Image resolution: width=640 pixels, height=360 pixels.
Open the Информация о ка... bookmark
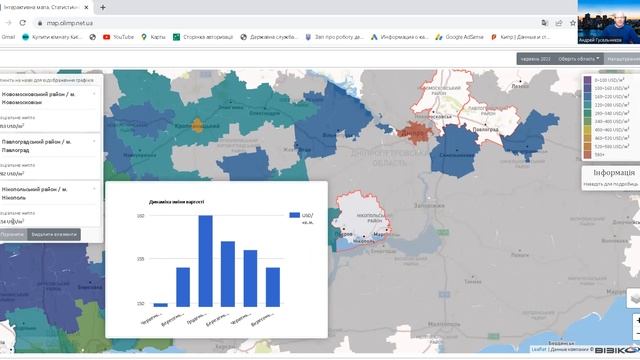(399, 37)
